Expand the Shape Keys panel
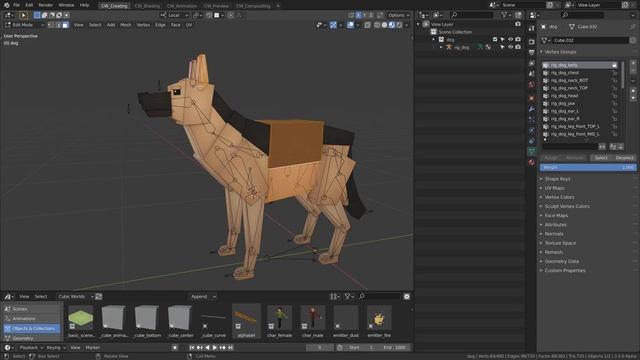Viewport: 640px width, 360px height. coord(557,179)
